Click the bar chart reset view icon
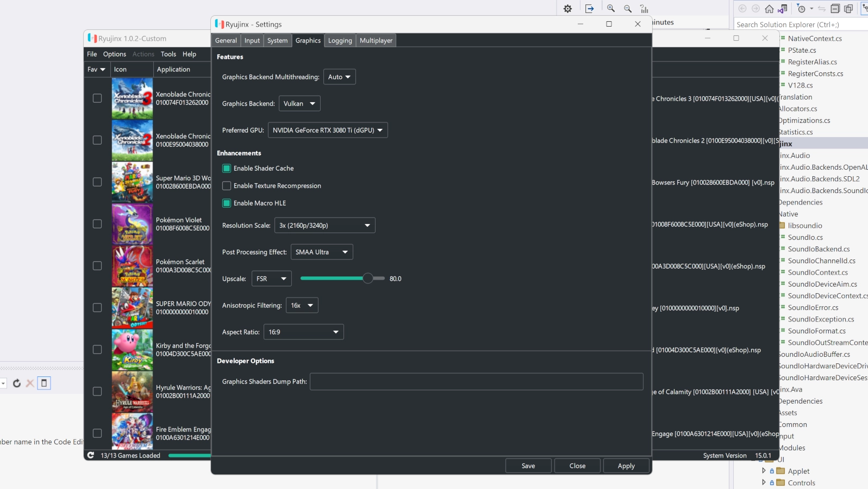 [644, 9]
